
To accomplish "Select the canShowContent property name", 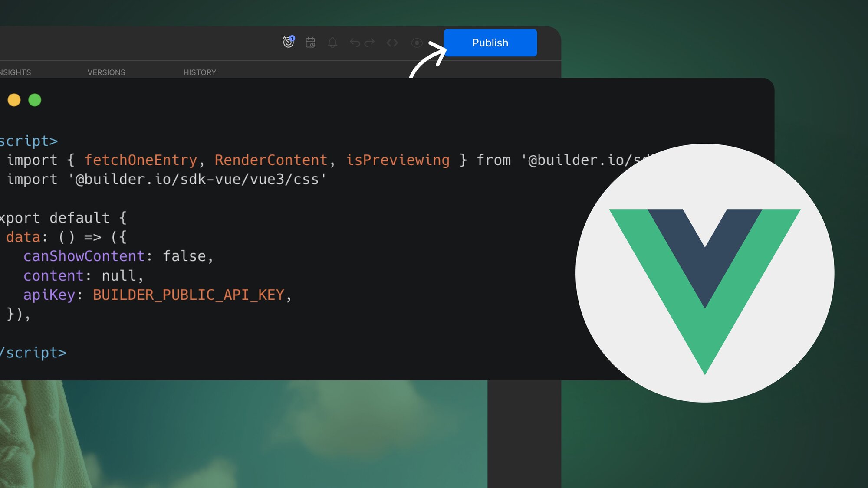I will pyautogui.click(x=84, y=256).
